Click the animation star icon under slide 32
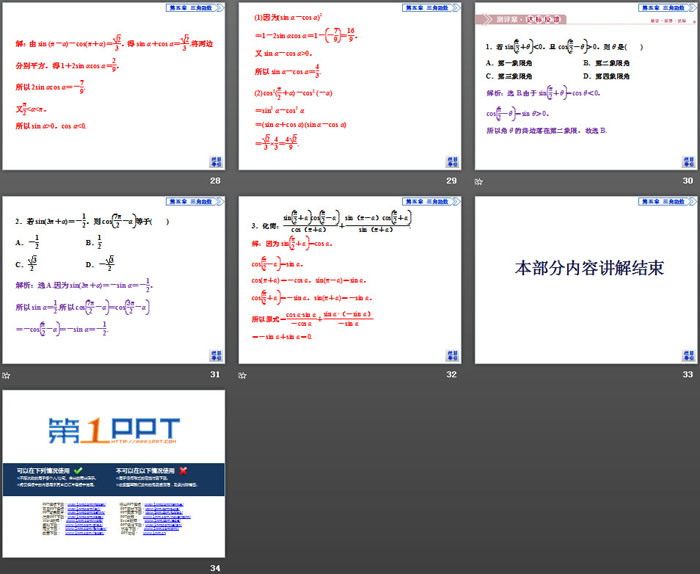Image resolution: width=700 pixels, height=574 pixels. [243, 375]
